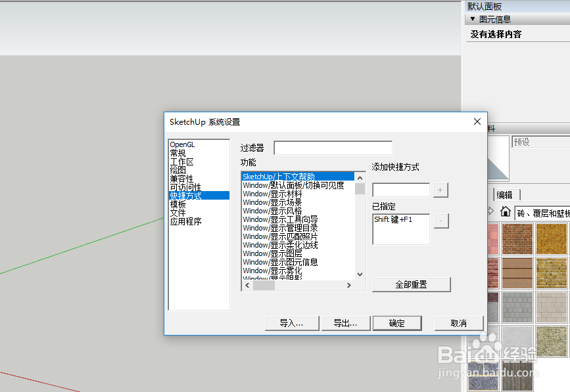Click the 过滤器 filter input field

pos(333,148)
